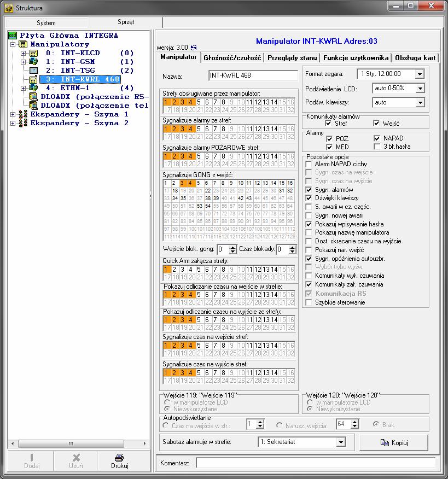Click the Dodaj button
This screenshot has height=479, width=448.
click(x=32, y=461)
